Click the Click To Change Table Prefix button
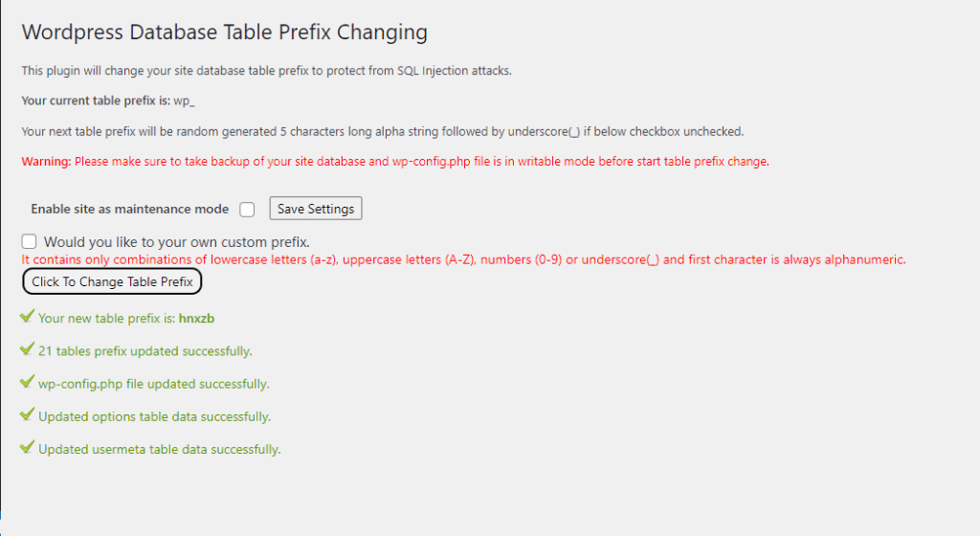The image size is (980, 536). click(113, 281)
